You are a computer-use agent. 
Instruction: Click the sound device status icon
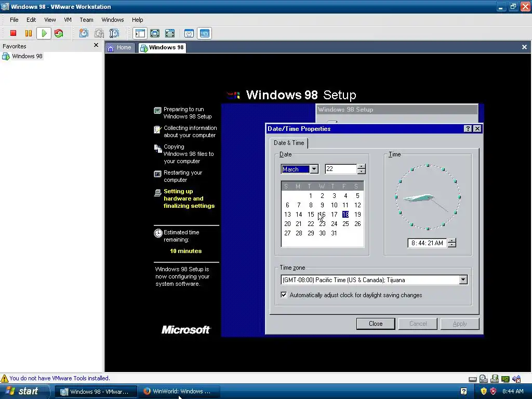[x=516, y=379]
